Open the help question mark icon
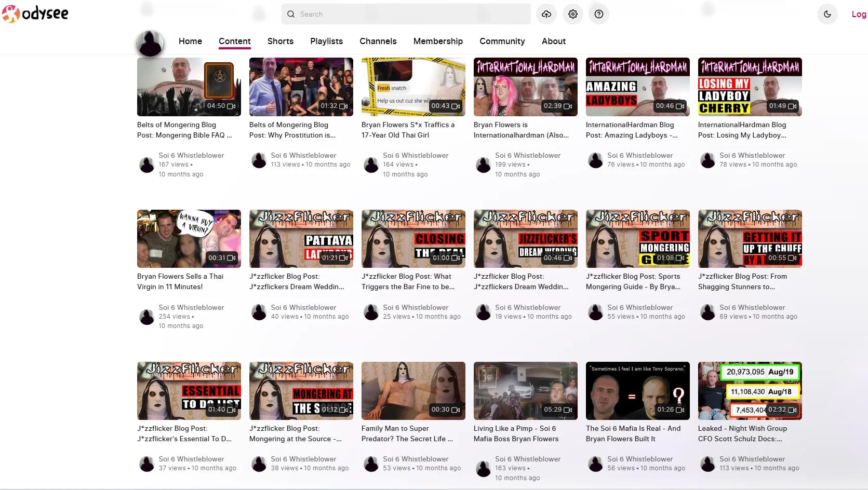This screenshot has height=490, width=868. click(x=599, y=14)
